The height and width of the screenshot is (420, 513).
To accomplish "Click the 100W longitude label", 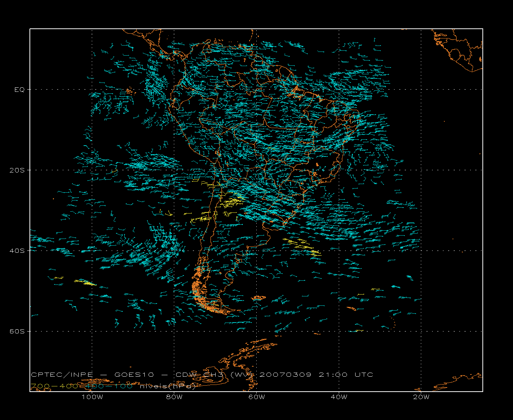I will point(92,397).
